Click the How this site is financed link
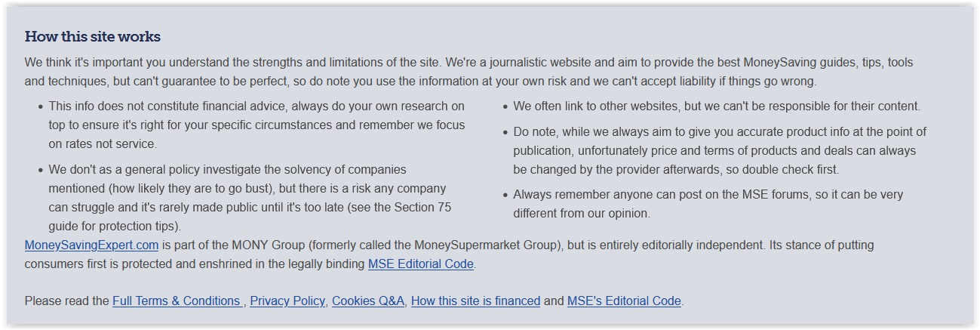 [475, 301]
